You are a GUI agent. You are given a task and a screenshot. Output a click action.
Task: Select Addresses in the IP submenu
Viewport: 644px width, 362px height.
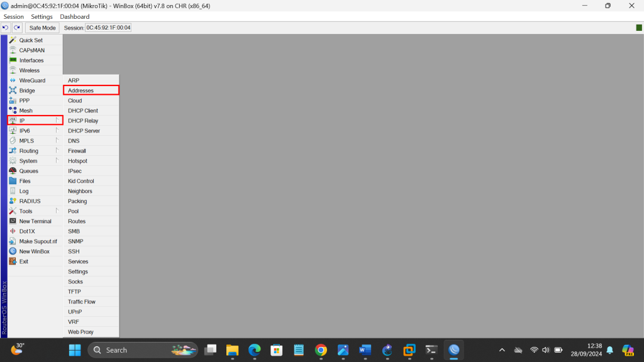point(80,90)
